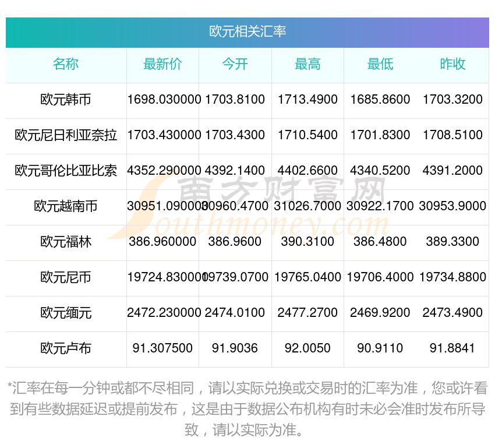Open the 欧元尼币 row label
Screen dimensions: 495x448
click(66, 277)
